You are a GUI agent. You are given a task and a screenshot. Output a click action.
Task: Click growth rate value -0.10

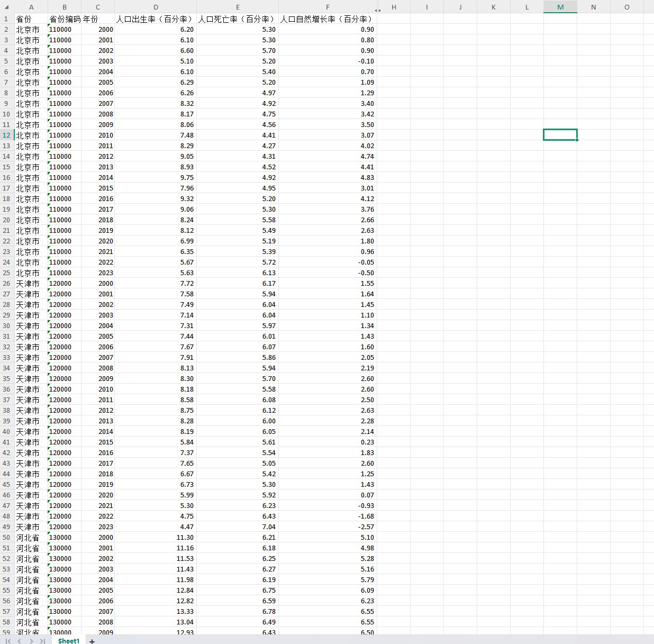point(328,61)
